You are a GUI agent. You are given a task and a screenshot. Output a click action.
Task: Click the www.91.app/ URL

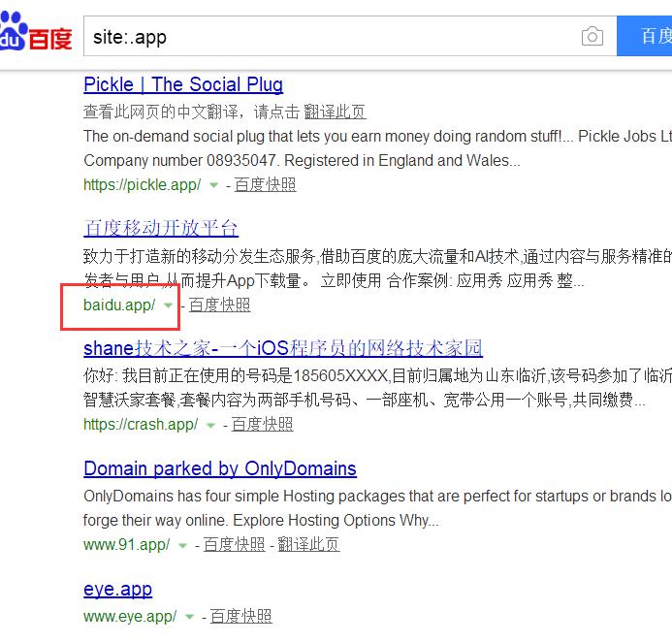126,545
